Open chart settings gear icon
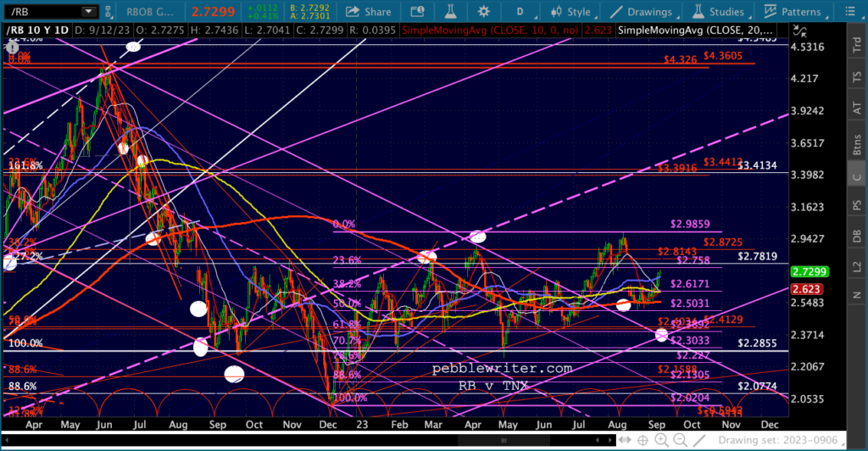Viewport: 868px width, 451px height. pos(482,12)
